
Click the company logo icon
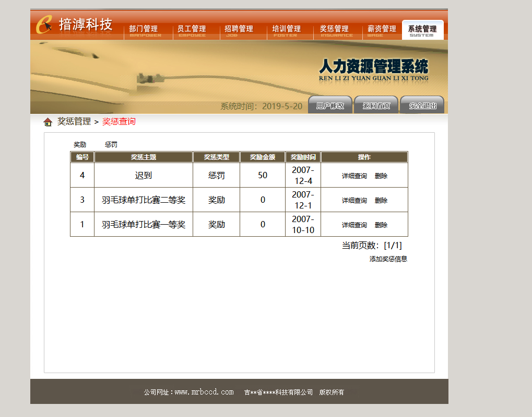pos(44,25)
